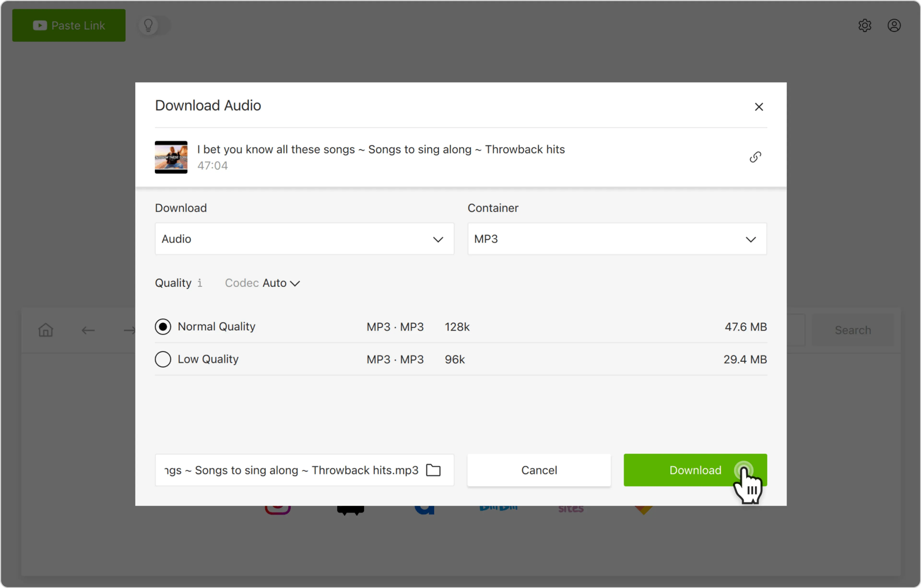Open the folder browse icon
Image resolution: width=921 pixels, height=588 pixels.
click(x=433, y=470)
